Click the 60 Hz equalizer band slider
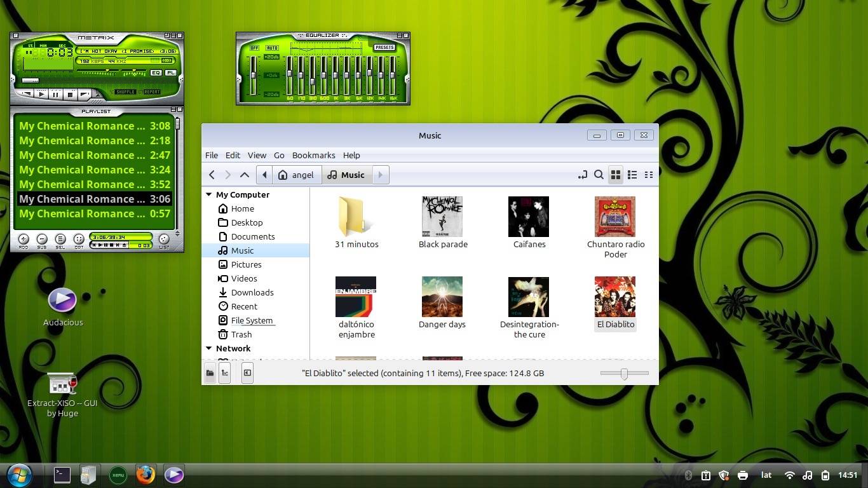 [x=290, y=75]
